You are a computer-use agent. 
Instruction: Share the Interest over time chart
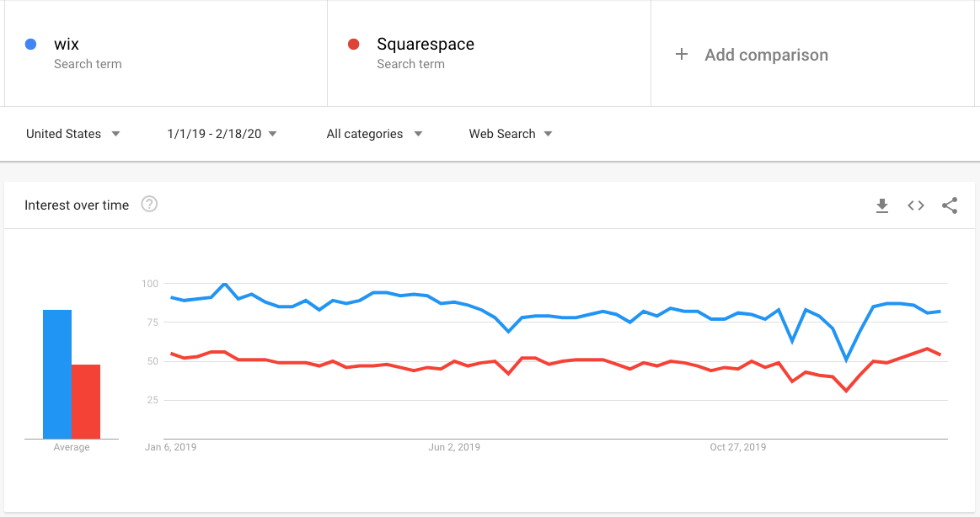coord(950,205)
